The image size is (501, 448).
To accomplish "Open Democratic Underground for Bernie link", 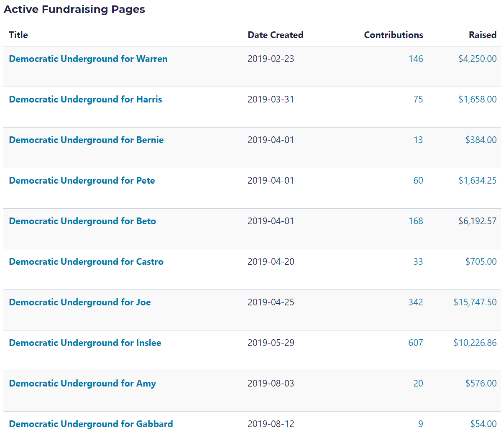I will click(86, 140).
